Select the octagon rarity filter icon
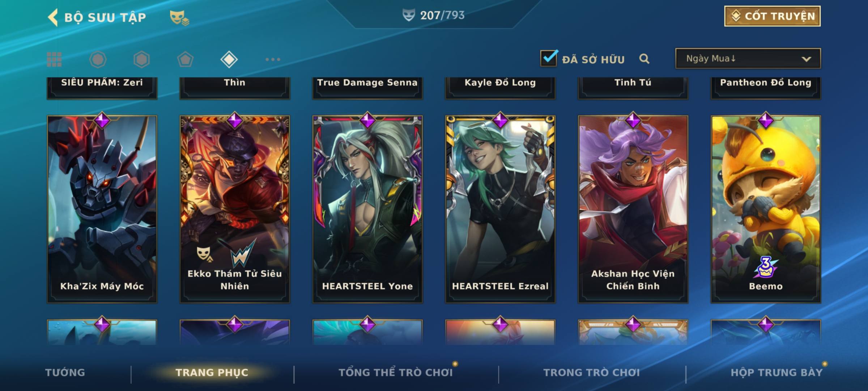868x391 pixels. (98, 59)
